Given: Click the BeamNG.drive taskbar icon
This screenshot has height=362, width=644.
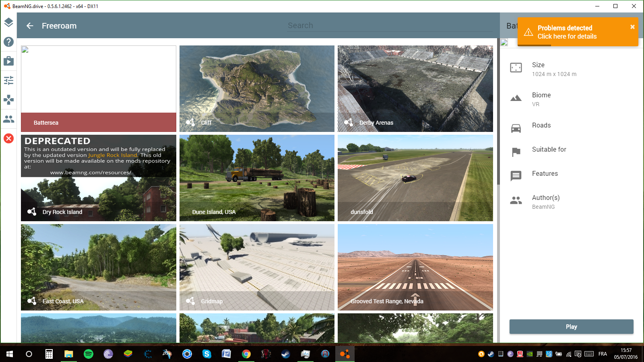Looking at the screenshot, I should 345,354.
